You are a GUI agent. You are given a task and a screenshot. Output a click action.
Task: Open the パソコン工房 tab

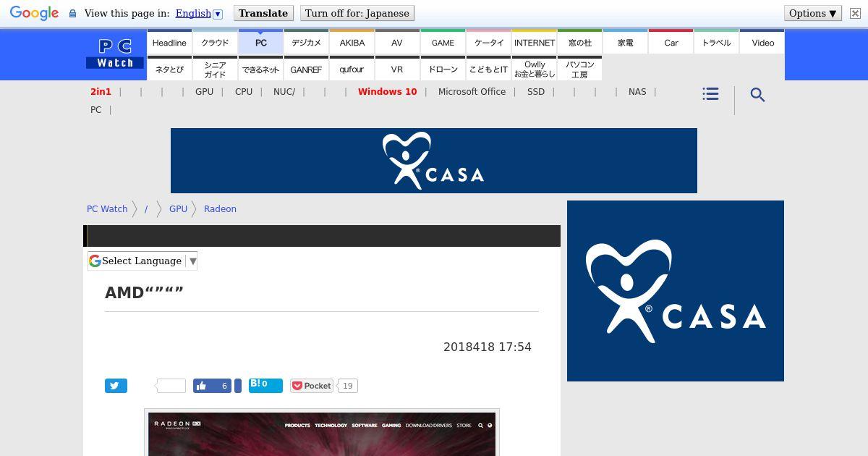[x=579, y=69]
